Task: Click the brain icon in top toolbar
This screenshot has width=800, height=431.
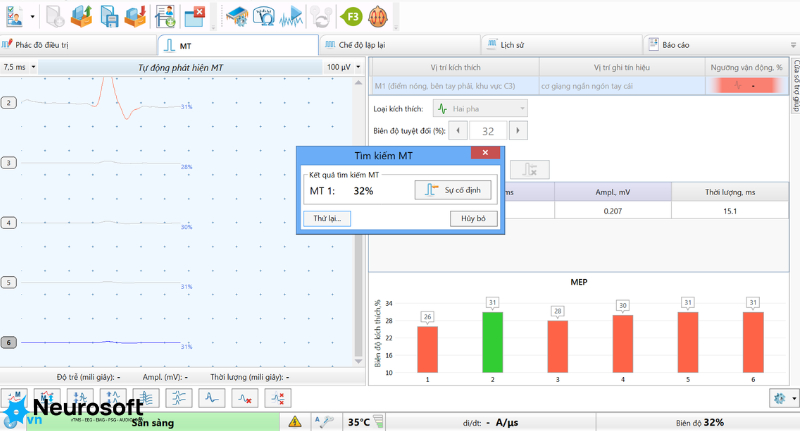Action: tap(378, 17)
